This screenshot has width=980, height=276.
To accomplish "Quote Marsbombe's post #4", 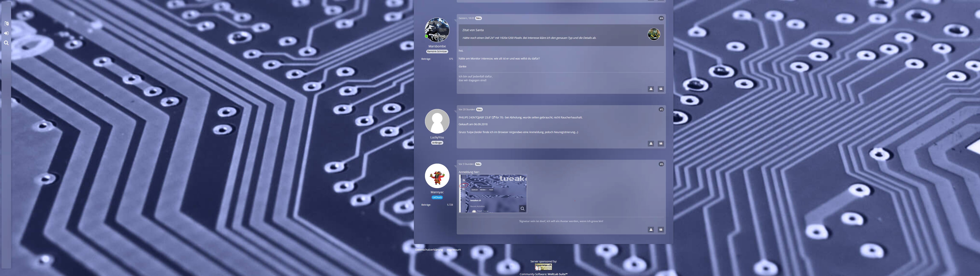I will 660,89.
